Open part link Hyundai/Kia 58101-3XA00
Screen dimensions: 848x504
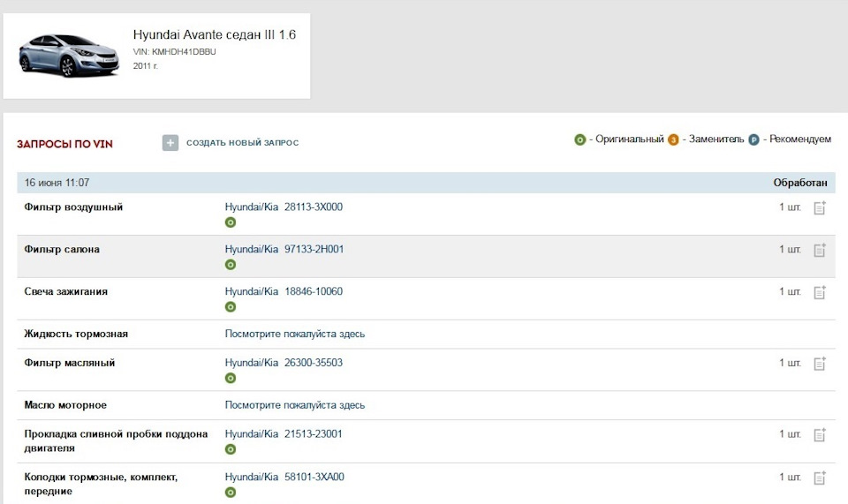click(284, 477)
